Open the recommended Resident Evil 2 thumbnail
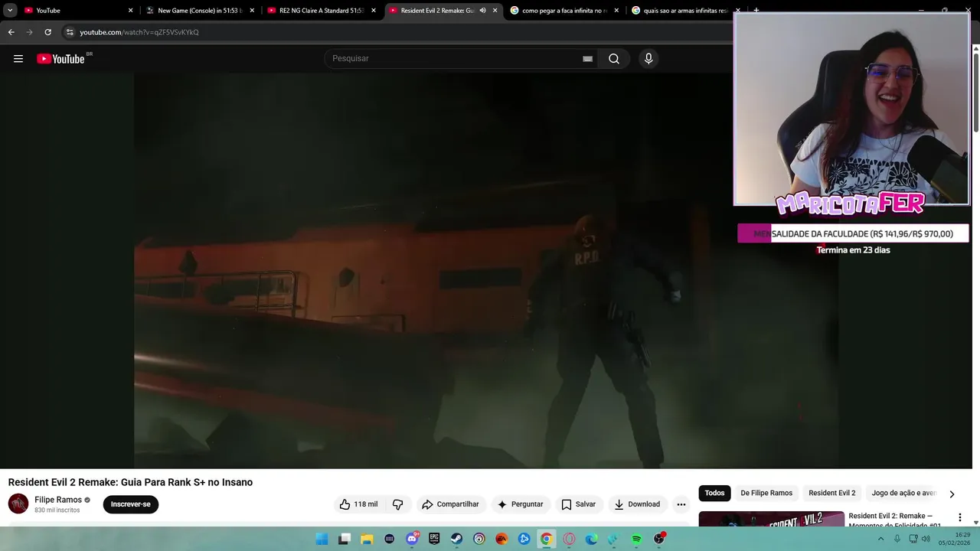Image resolution: width=980 pixels, height=551 pixels. coord(771,519)
